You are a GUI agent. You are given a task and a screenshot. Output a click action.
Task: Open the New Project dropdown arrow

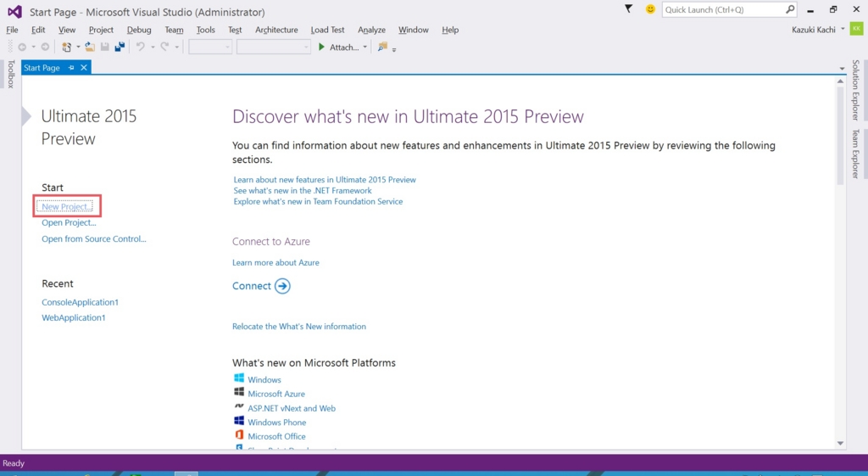click(x=78, y=48)
